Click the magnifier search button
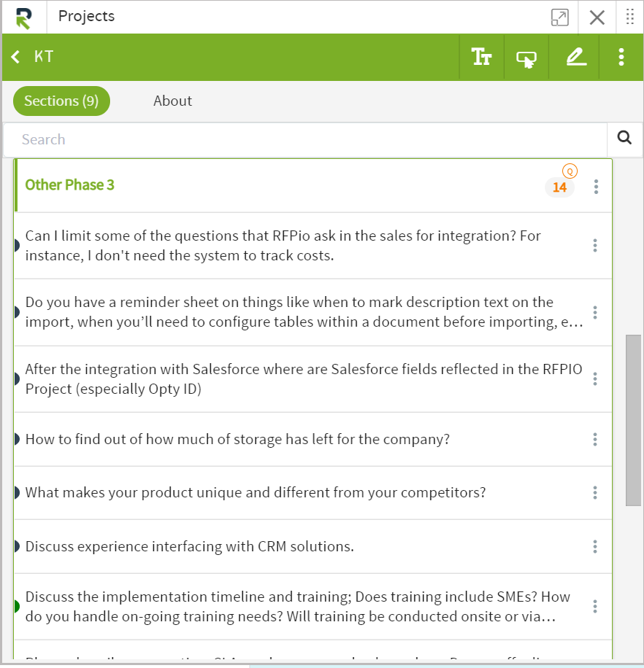The image size is (644, 668). (624, 138)
